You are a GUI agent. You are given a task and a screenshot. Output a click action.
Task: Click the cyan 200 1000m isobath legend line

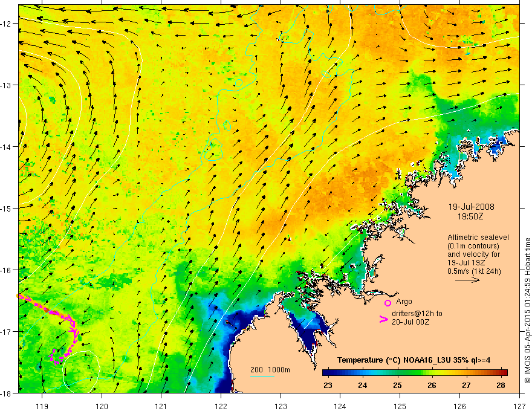(262, 376)
